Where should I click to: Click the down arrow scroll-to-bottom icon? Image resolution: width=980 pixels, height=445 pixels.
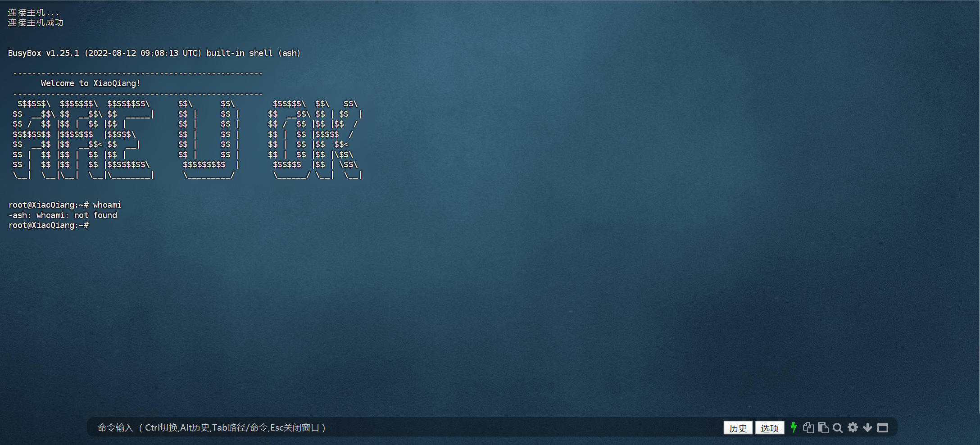coord(867,427)
